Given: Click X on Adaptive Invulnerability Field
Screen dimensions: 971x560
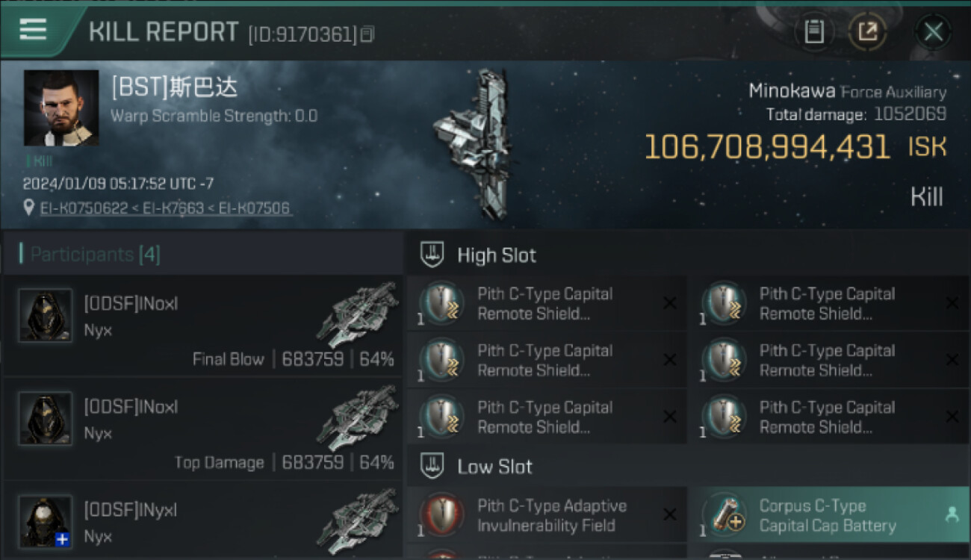Looking at the screenshot, I should (670, 514).
